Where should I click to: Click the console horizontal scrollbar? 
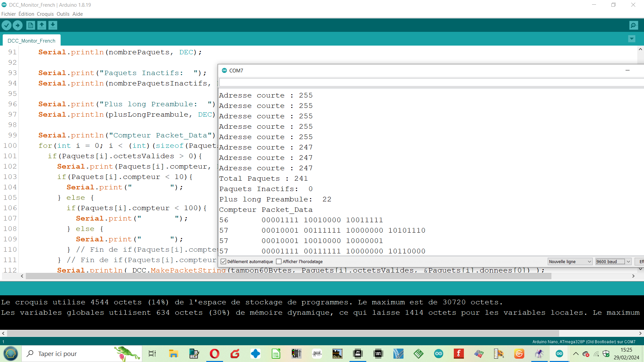(x=283, y=333)
